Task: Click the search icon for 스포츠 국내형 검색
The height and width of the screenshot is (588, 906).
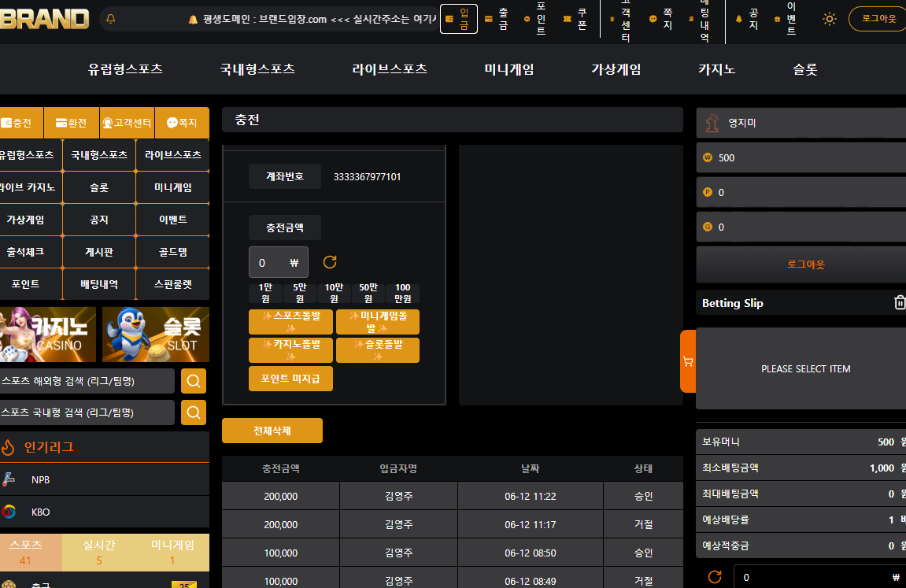Action: click(x=194, y=412)
